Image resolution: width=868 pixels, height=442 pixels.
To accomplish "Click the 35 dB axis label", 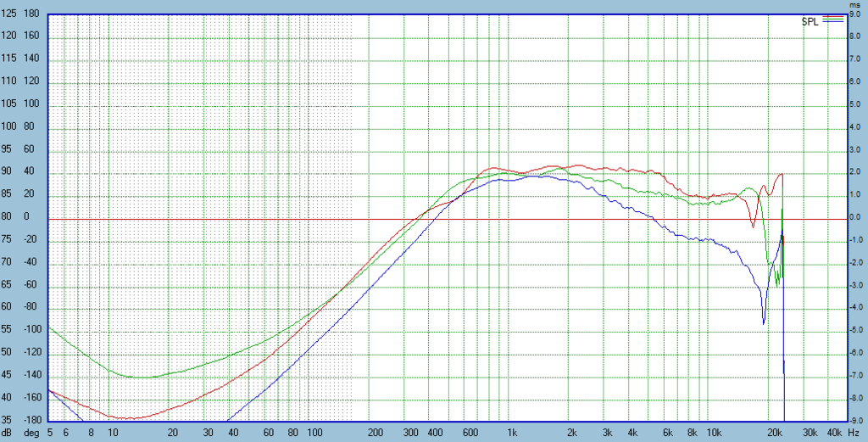I will point(7,420).
